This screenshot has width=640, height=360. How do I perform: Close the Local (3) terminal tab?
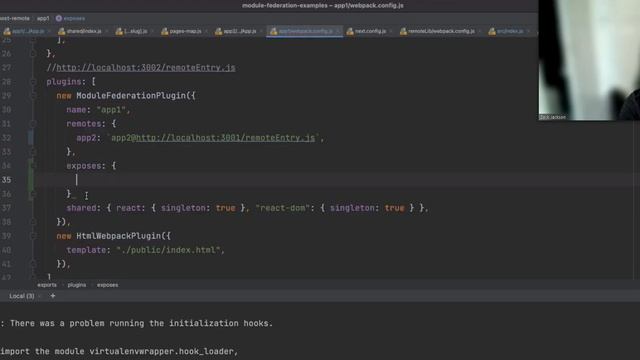(x=40, y=296)
